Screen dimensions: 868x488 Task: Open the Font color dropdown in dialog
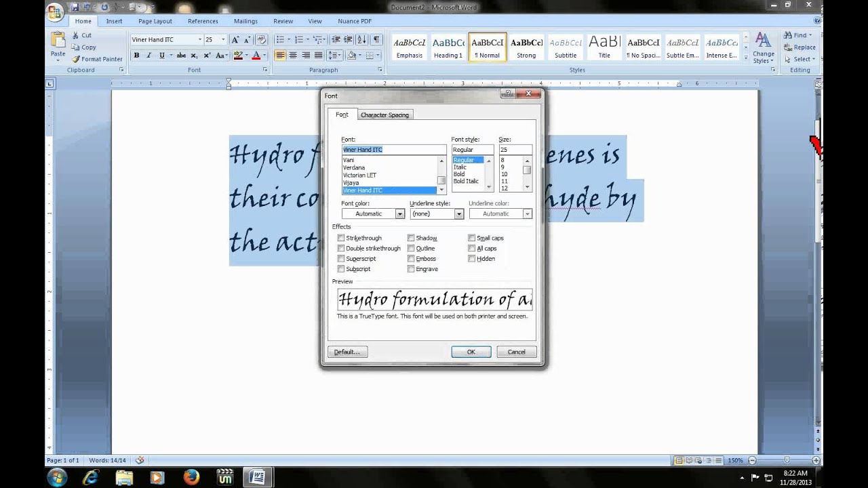pyautogui.click(x=399, y=213)
